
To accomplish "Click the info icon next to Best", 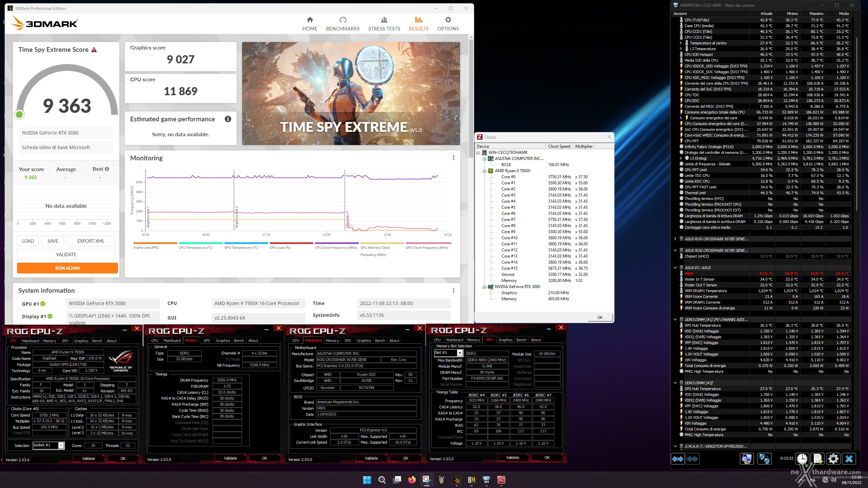I will [107, 169].
